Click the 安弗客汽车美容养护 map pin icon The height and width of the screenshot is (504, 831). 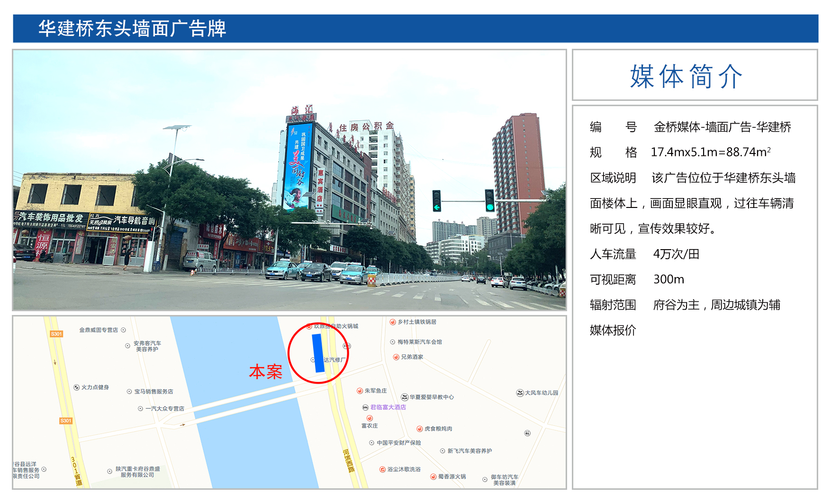(127, 346)
